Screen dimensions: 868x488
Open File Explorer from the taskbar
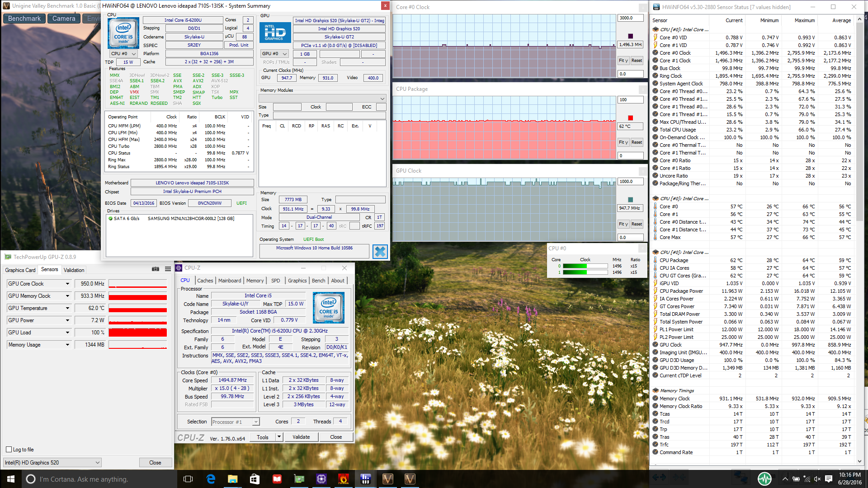[232, 479]
